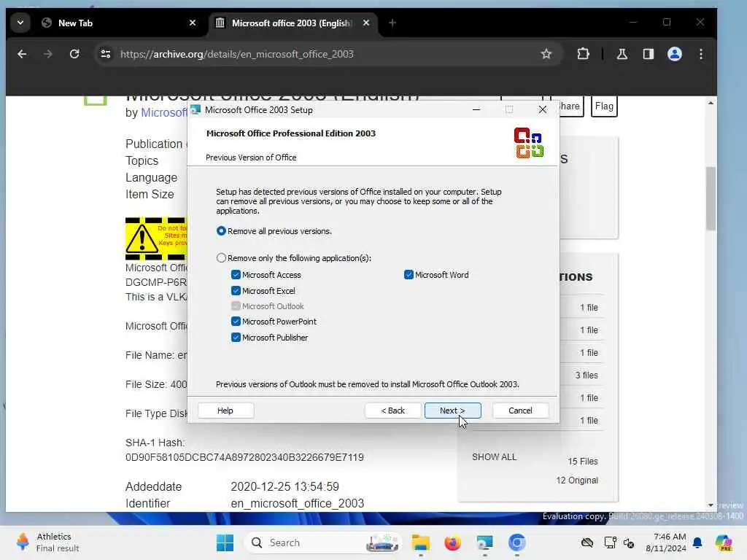This screenshot has width=747, height=560.
Task: Choose Remove only the following applications option
Action: tap(221, 258)
